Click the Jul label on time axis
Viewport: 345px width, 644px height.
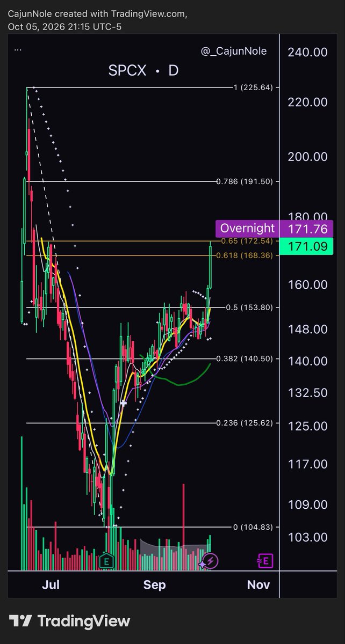51,584
